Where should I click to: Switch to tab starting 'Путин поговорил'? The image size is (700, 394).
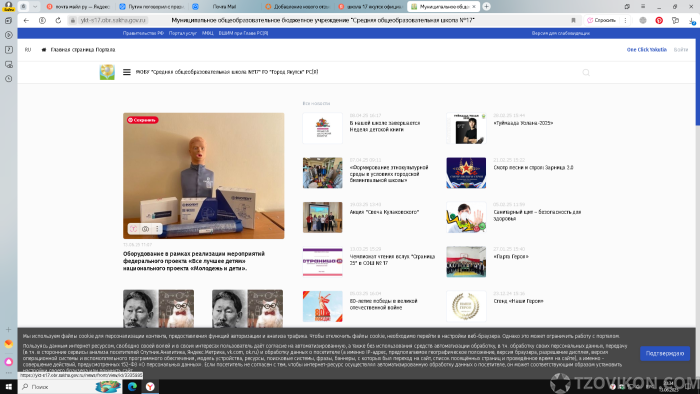pos(152,7)
